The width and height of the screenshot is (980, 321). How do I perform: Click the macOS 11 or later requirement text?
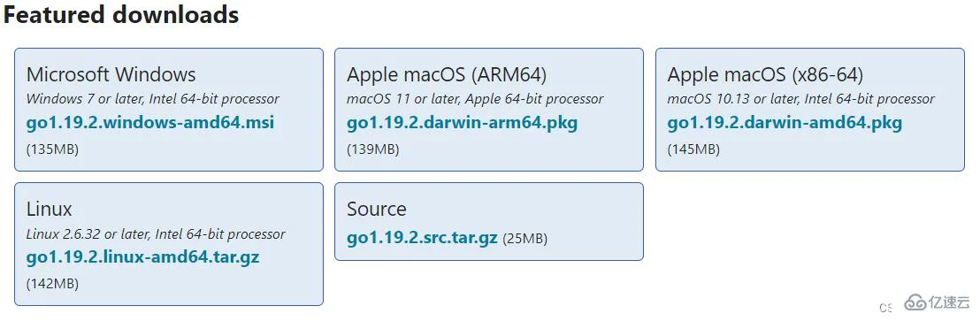(x=475, y=99)
